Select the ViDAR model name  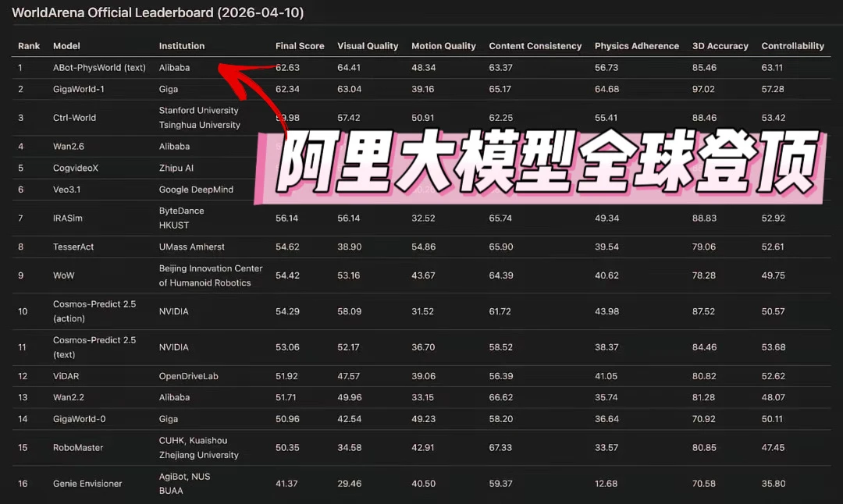click(x=66, y=376)
